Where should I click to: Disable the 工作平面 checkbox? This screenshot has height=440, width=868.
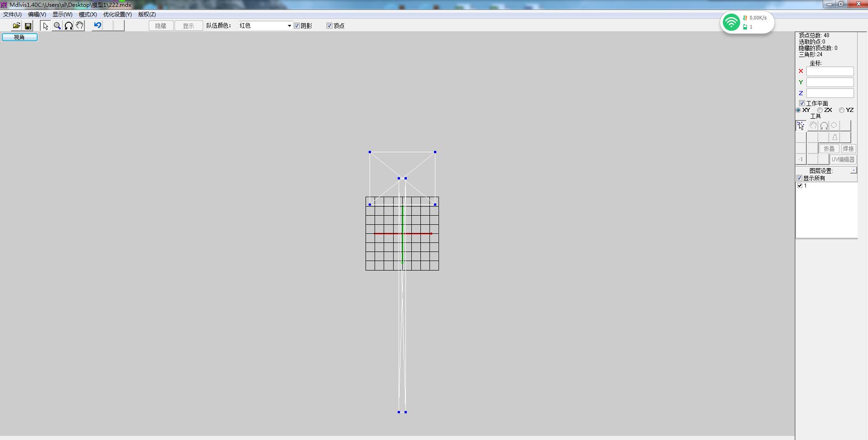point(802,103)
